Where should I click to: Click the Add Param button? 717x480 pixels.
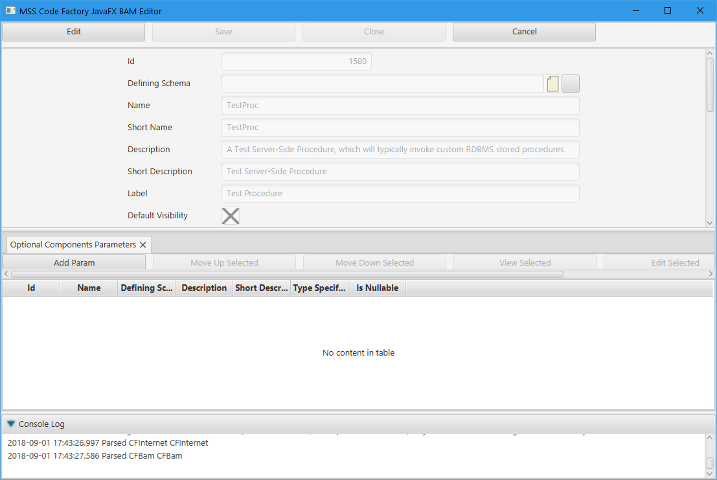tap(74, 263)
